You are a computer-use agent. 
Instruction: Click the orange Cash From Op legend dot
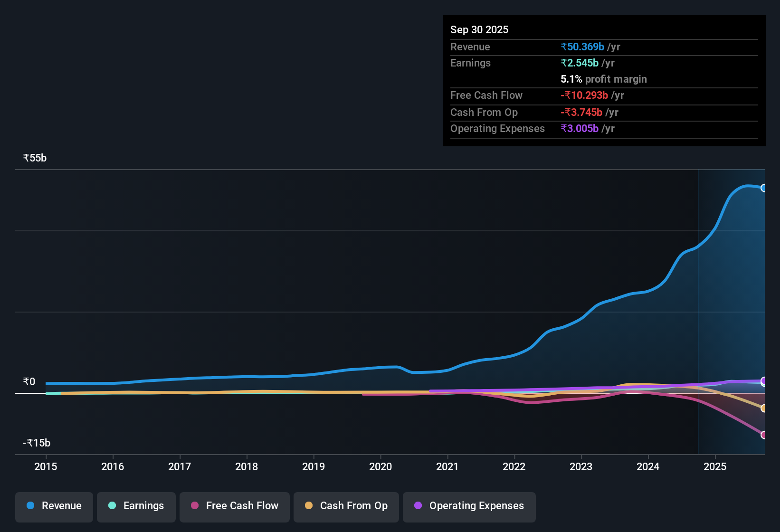pos(309,506)
